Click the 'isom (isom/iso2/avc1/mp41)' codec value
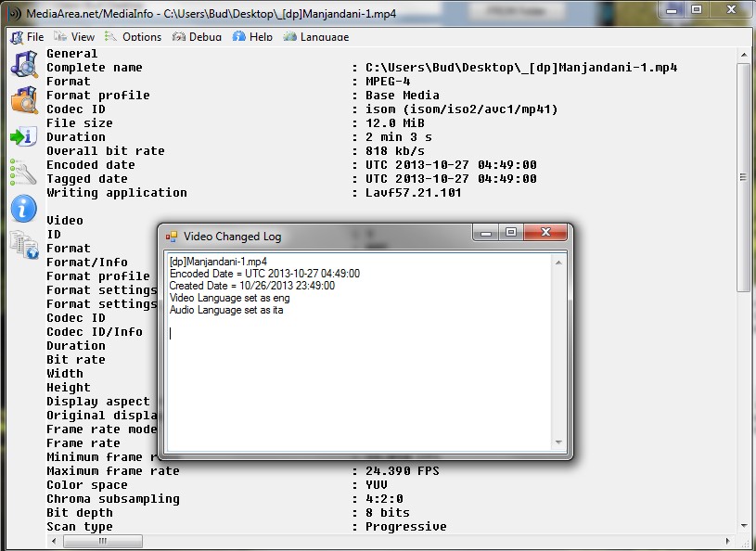The image size is (756, 551). tap(461, 109)
